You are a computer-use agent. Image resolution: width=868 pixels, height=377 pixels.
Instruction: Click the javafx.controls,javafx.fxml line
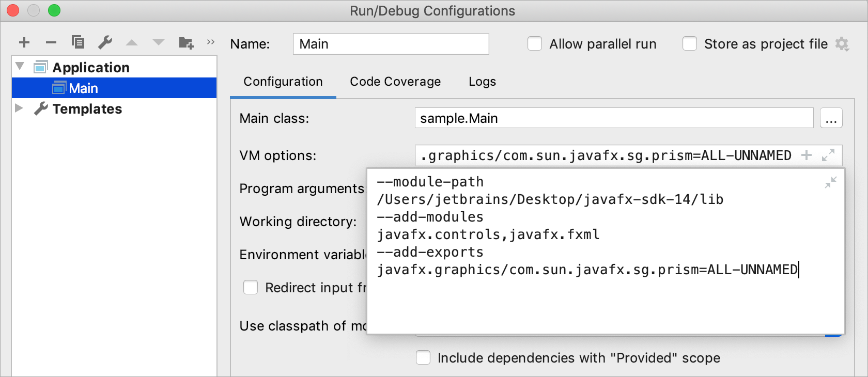[488, 234]
